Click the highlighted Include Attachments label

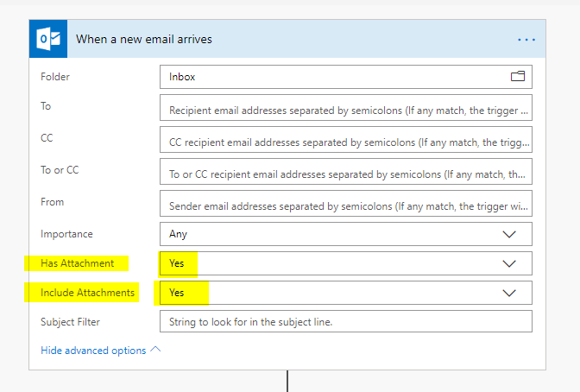[x=87, y=293]
